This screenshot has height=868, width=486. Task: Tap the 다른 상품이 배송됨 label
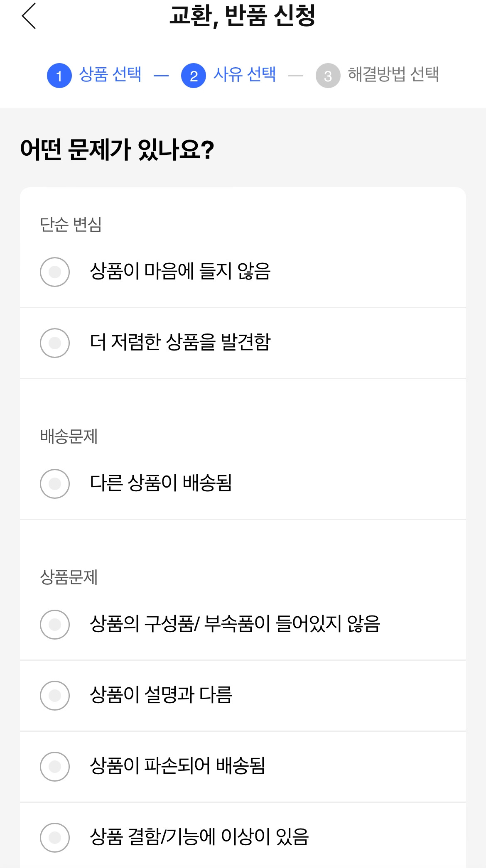161,483
